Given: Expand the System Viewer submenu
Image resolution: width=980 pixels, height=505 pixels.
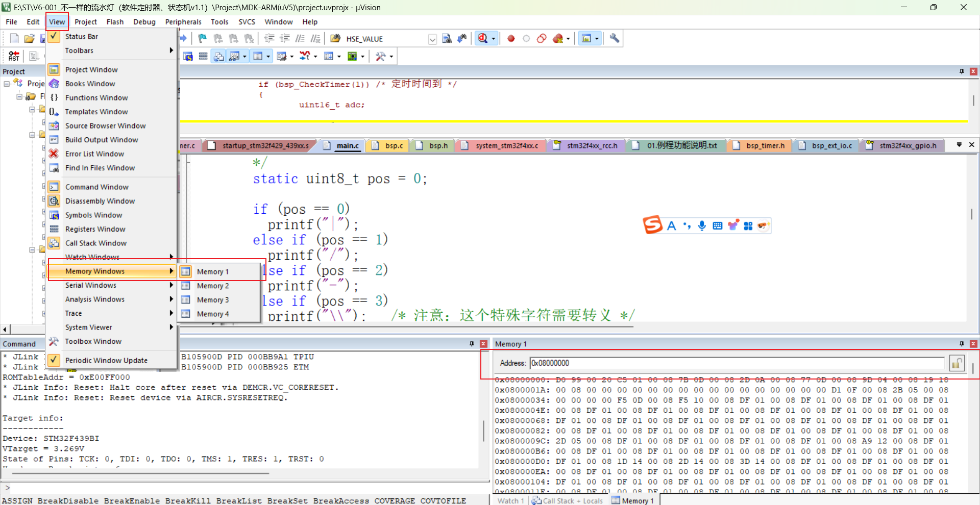Looking at the screenshot, I should [111, 327].
